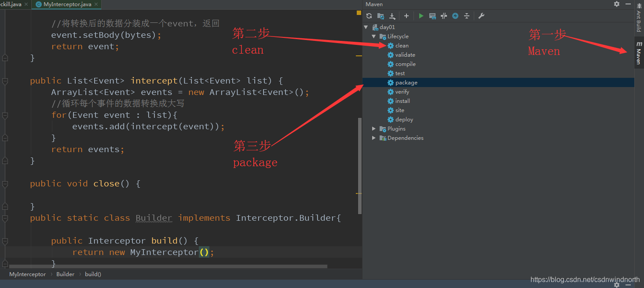Click the Plugins folder label
This screenshot has height=288, width=644.
396,129
